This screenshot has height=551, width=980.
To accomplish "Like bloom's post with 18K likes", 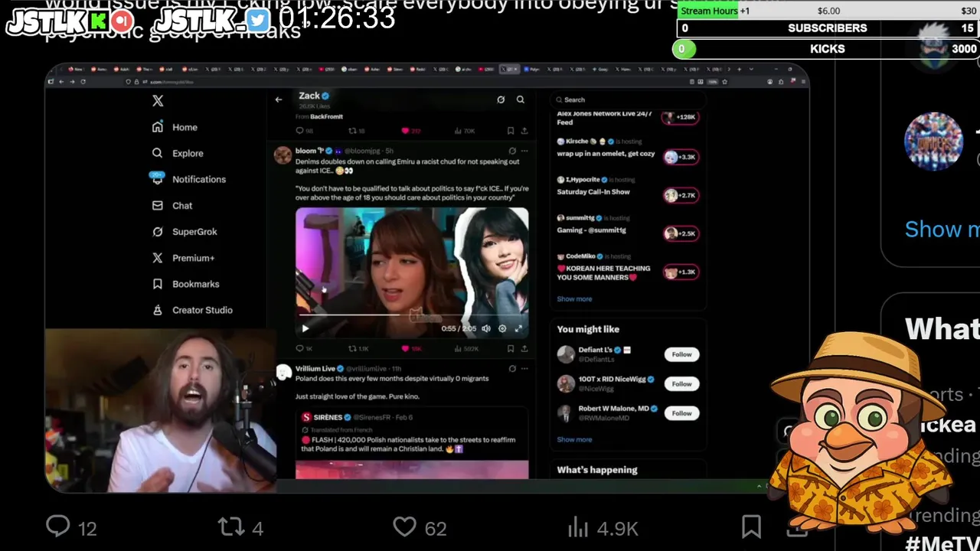I will point(412,348).
